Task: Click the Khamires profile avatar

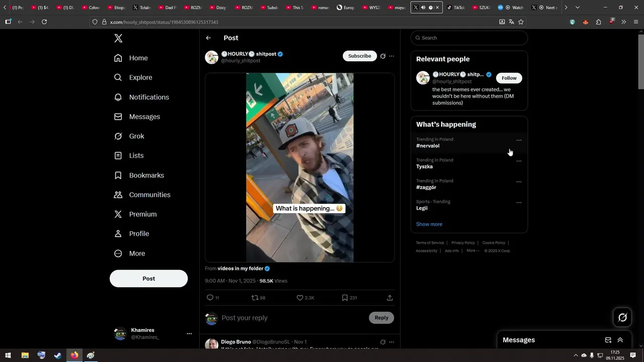Action: 120,334
